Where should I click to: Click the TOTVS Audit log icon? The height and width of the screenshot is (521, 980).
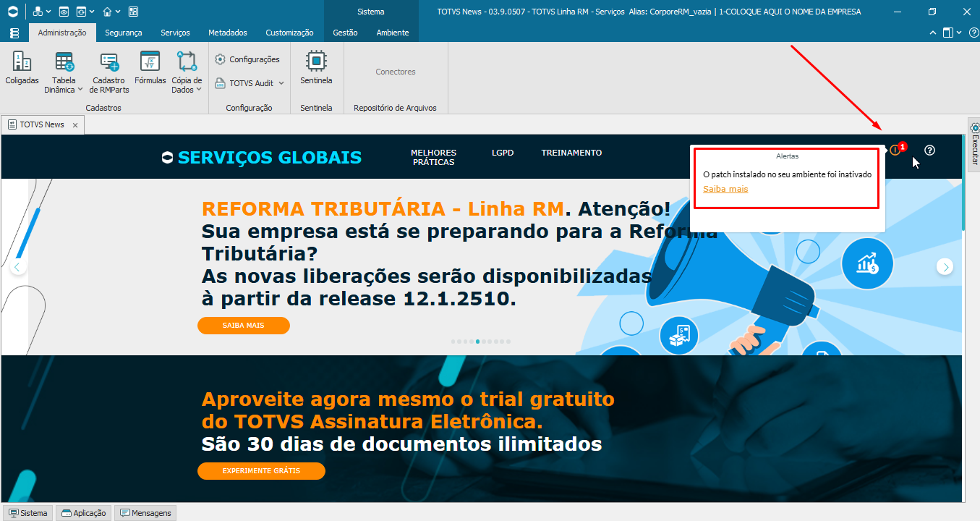pyautogui.click(x=221, y=83)
